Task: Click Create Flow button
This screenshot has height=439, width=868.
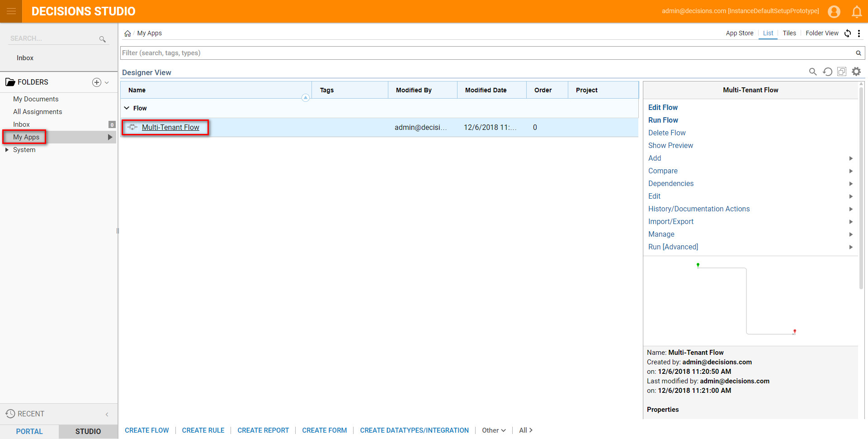Action: coord(147,430)
